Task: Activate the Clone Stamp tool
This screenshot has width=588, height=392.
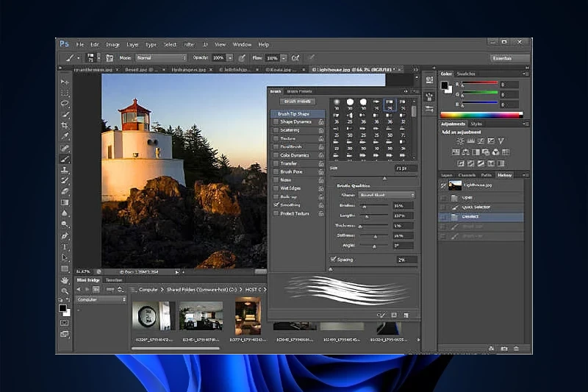Action: (x=65, y=170)
